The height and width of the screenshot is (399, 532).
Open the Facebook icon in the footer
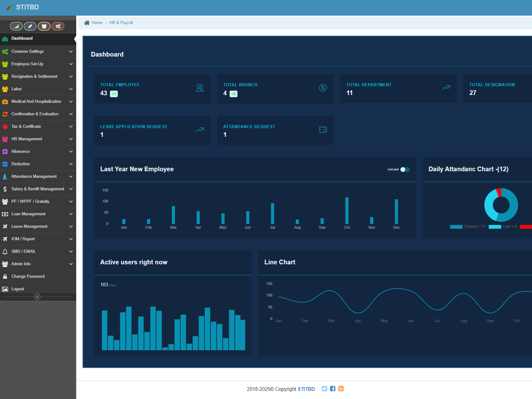click(333, 389)
